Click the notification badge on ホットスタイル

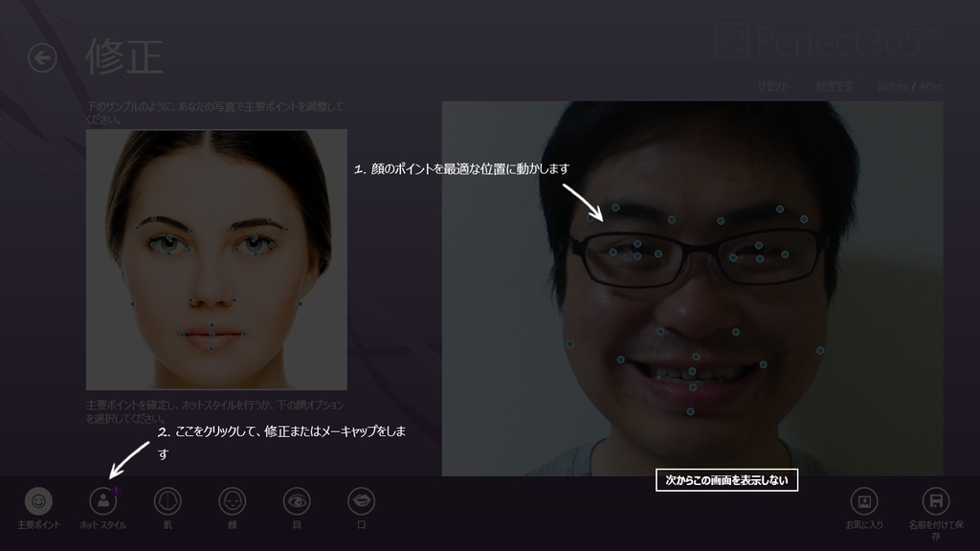[115, 491]
